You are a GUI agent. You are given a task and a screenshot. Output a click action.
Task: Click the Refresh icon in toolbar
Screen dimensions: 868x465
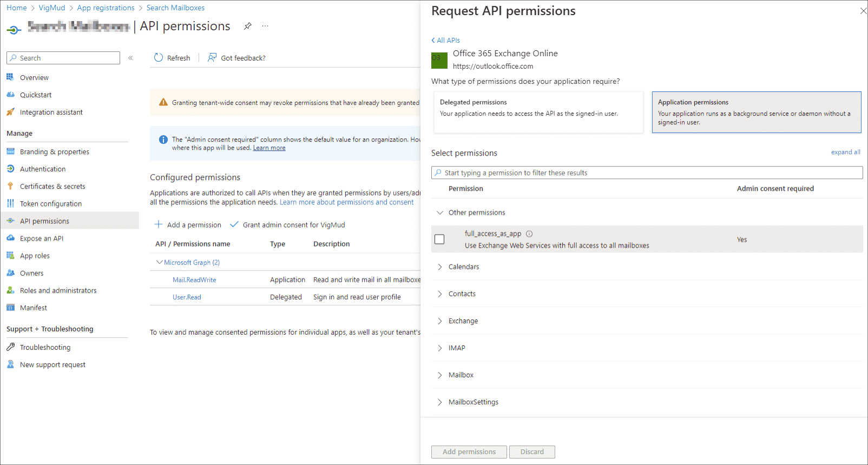159,58
